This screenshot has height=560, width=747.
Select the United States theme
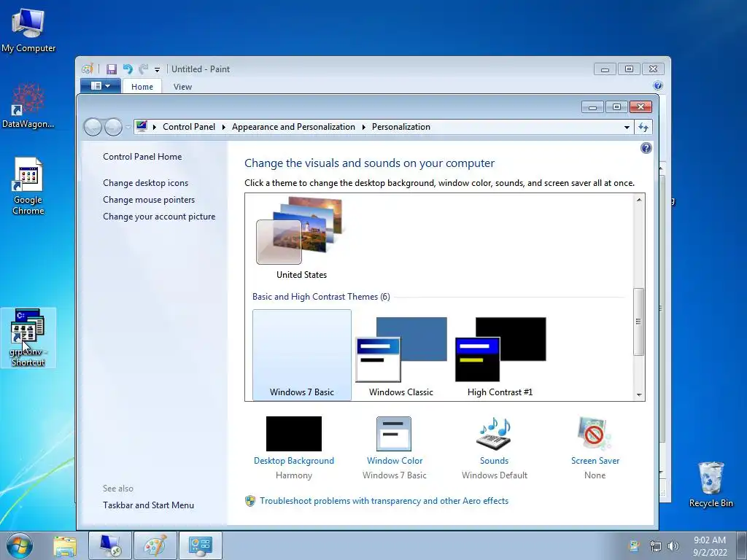click(301, 238)
